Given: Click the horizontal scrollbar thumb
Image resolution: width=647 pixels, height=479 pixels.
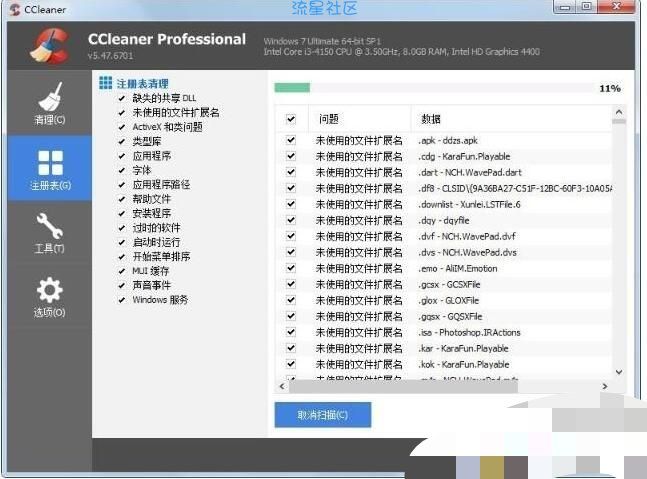Looking at the screenshot, I should click(403, 387).
